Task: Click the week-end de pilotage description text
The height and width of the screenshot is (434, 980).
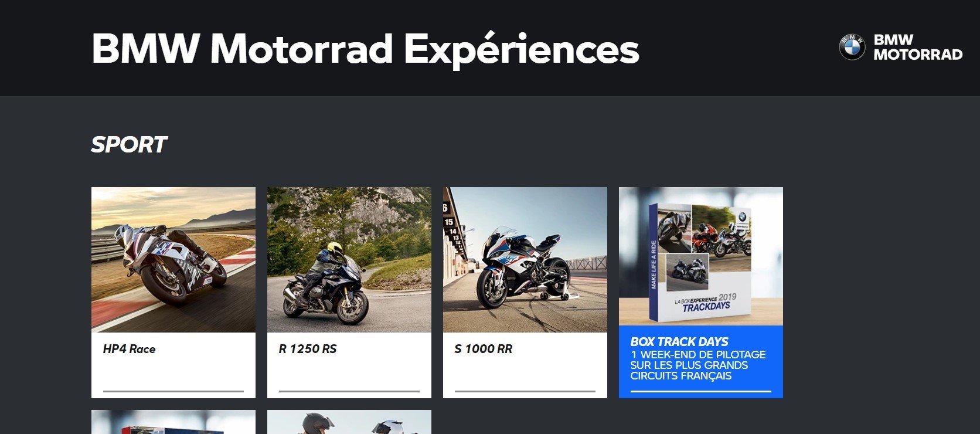Action: (x=698, y=365)
